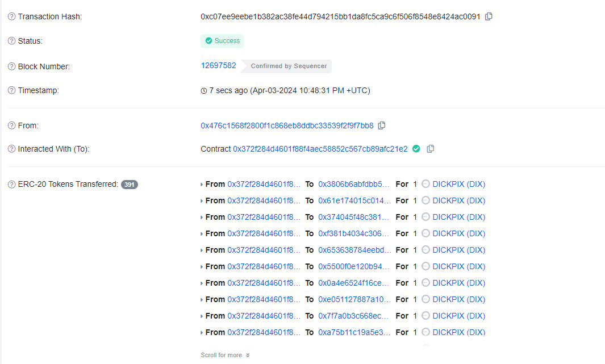
Task: Expand transfer row to 0x653638784eebd
Action: pyautogui.click(x=202, y=250)
